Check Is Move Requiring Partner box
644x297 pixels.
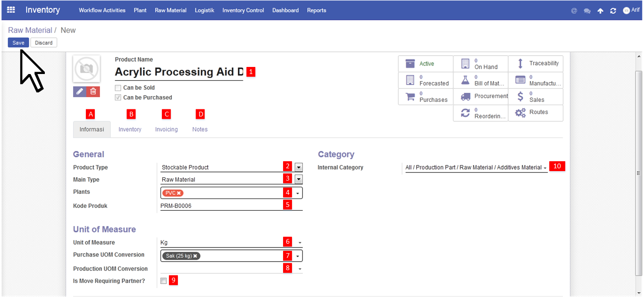(163, 281)
